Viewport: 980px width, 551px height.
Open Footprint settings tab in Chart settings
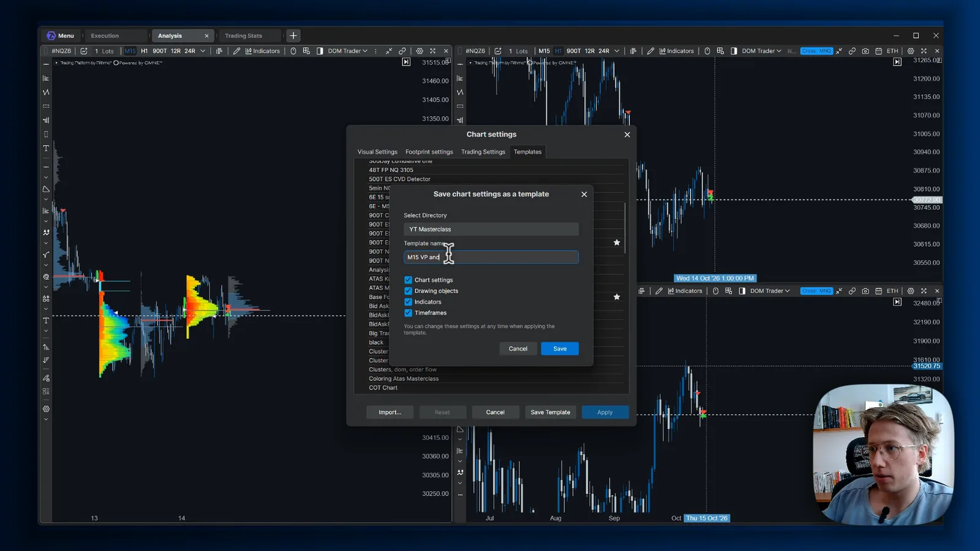429,152
